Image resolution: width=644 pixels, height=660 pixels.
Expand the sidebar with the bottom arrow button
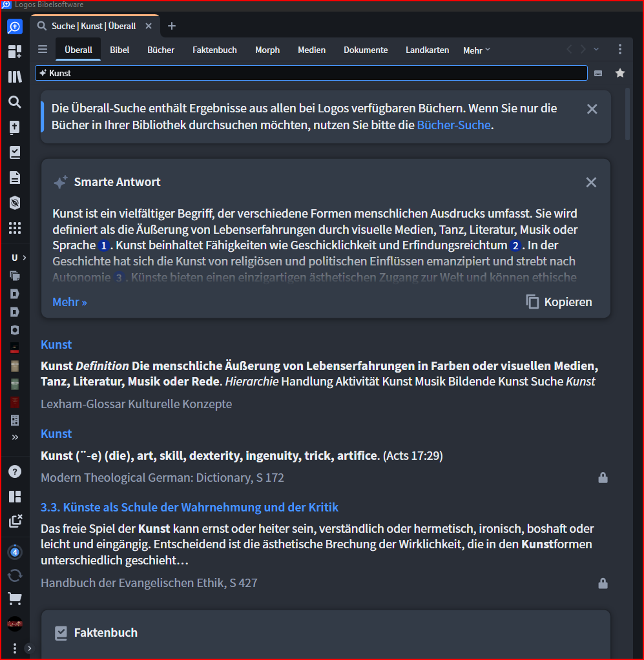click(29, 648)
